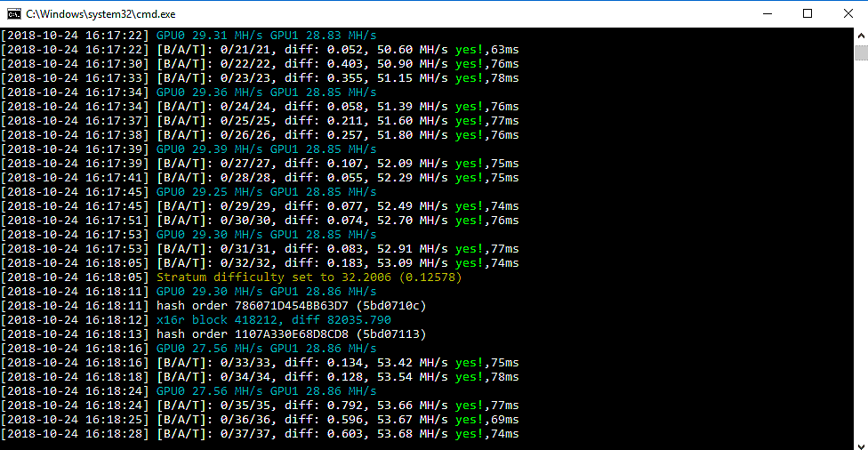Click 'x16r block 418212, diff 82035.790' line
This screenshot has width=868, height=450.
coord(196,320)
